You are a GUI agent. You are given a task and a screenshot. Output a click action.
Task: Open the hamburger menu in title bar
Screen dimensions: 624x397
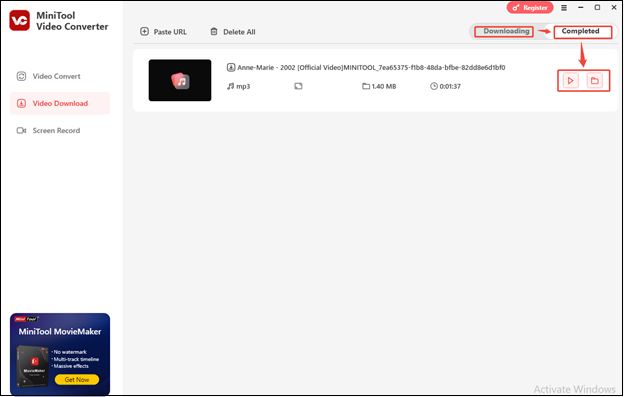(564, 8)
